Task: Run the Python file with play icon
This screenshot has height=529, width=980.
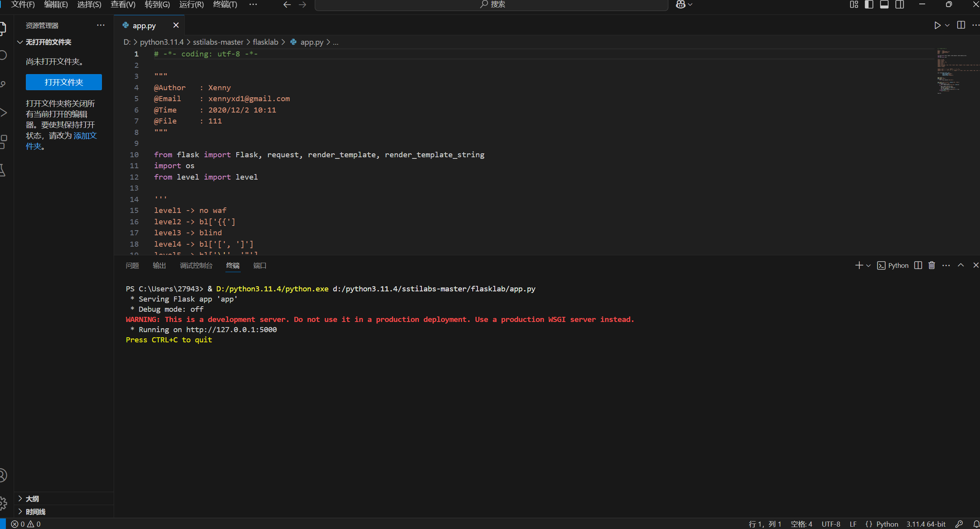Action: pos(937,25)
